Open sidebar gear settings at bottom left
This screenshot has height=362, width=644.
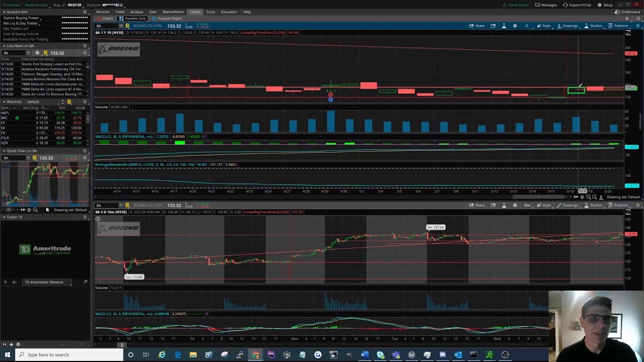[18, 344]
